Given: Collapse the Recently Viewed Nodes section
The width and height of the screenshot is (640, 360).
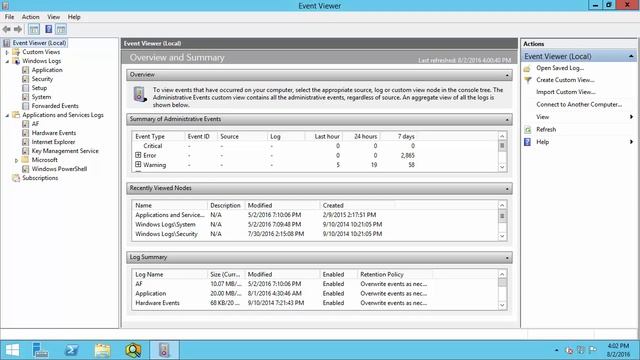Looking at the screenshot, I should coord(507,189).
